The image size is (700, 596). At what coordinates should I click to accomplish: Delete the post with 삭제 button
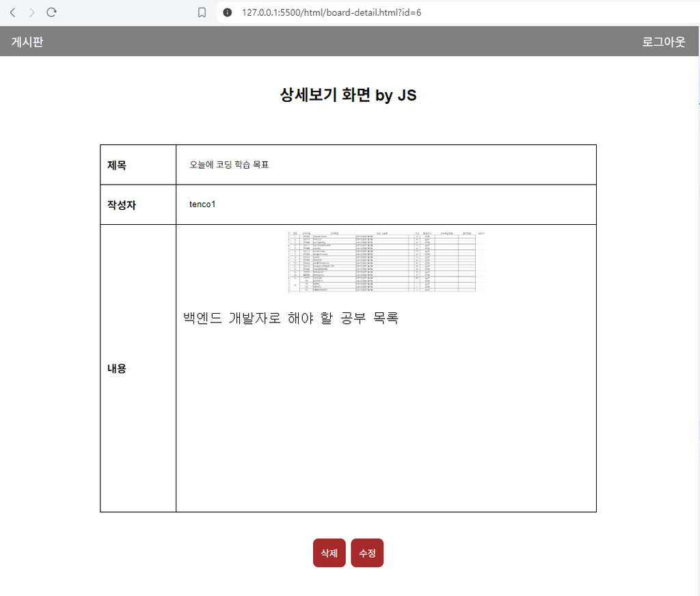[329, 553]
